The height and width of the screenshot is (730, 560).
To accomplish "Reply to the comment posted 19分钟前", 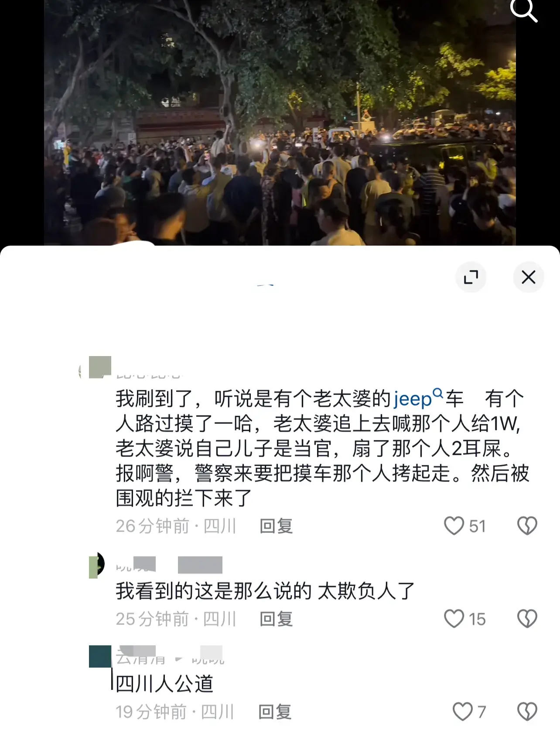I will click(275, 712).
